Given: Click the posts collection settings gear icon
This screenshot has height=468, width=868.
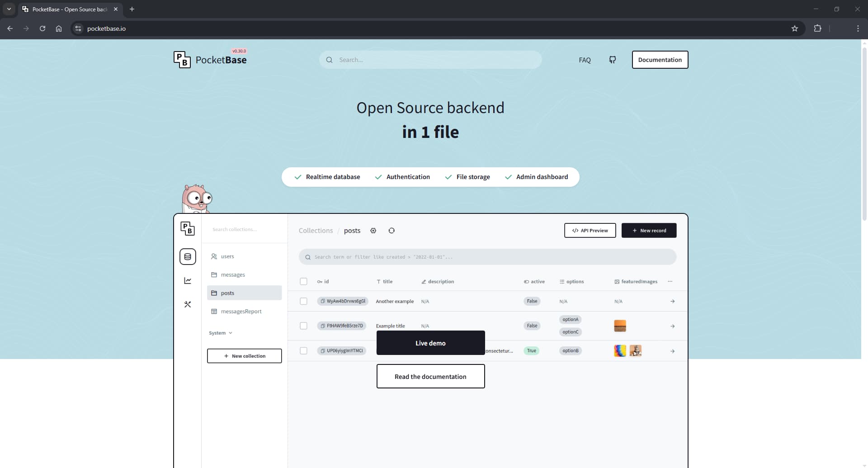Looking at the screenshot, I should click(x=373, y=231).
